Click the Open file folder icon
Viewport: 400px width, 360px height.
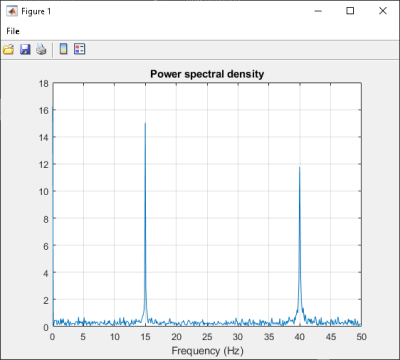9,49
